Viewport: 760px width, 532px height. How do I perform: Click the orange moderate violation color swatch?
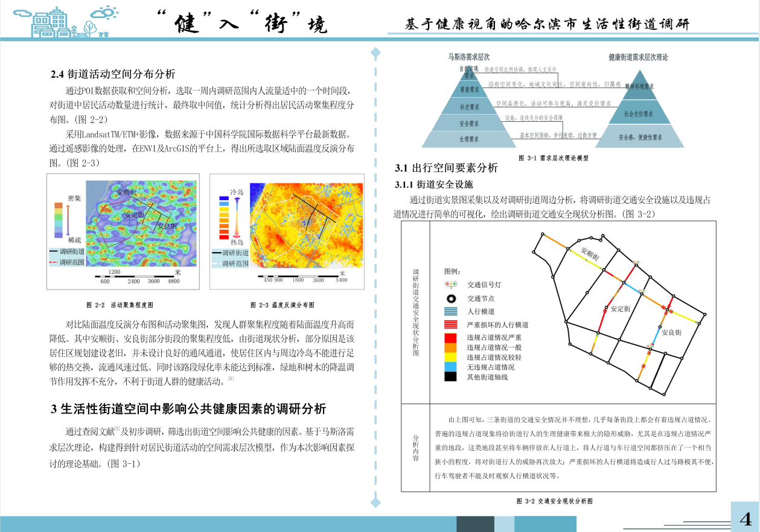[x=450, y=347]
